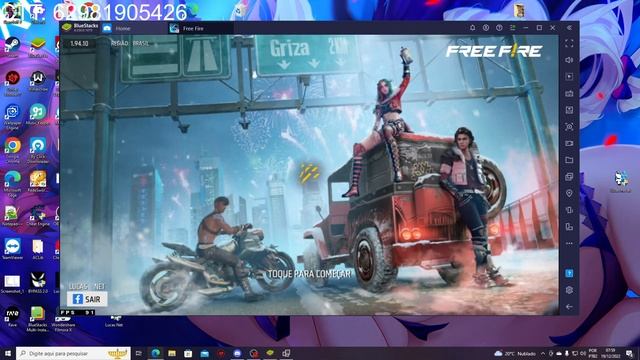Click the Shake device icon

pyautogui.click(x=569, y=210)
